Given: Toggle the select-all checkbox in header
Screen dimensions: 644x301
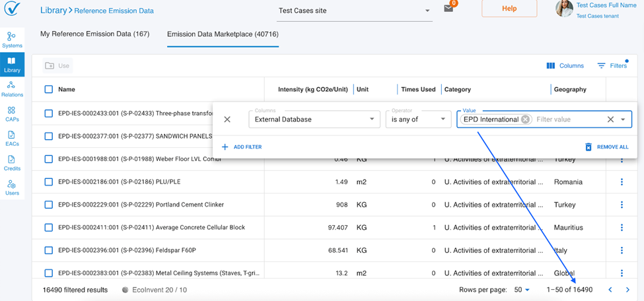Looking at the screenshot, I should [x=49, y=89].
